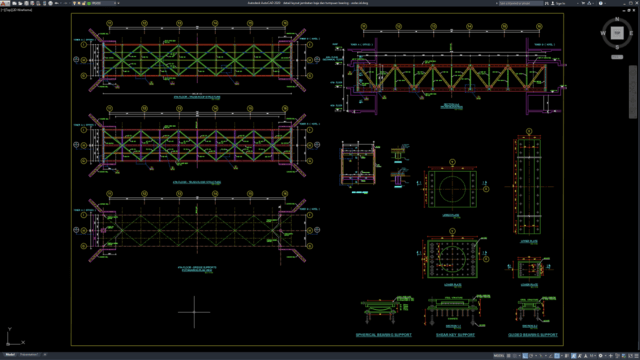The image size is (640, 360).
Task: Toggle layer on/off lightbulb in the title bar
Action: (74, 3)
